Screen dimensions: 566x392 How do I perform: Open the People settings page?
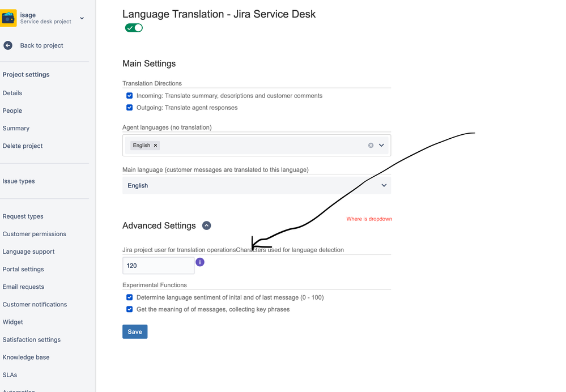click(12, 111)
